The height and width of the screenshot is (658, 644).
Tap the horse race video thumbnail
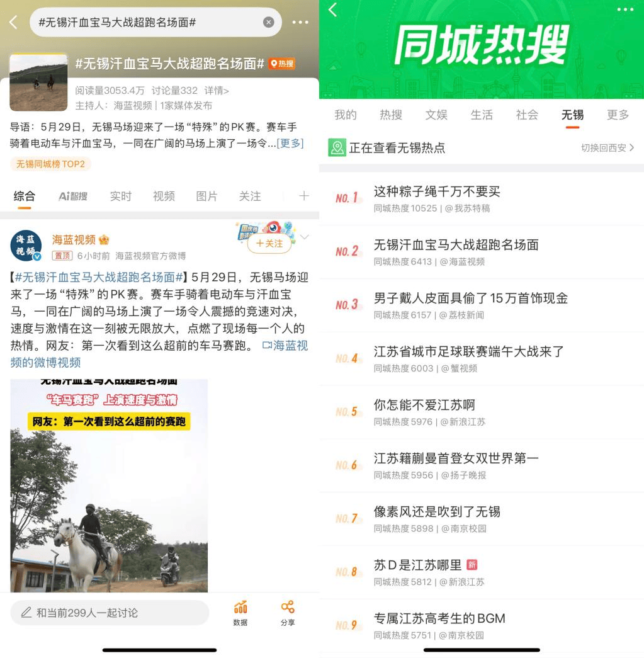pyautogui.click(x=109, y=485)
